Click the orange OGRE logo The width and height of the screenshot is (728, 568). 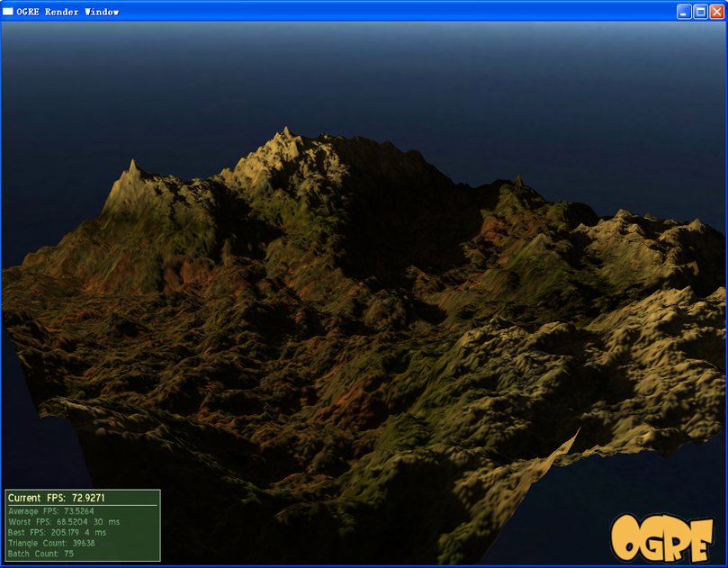tap(662, 537)
